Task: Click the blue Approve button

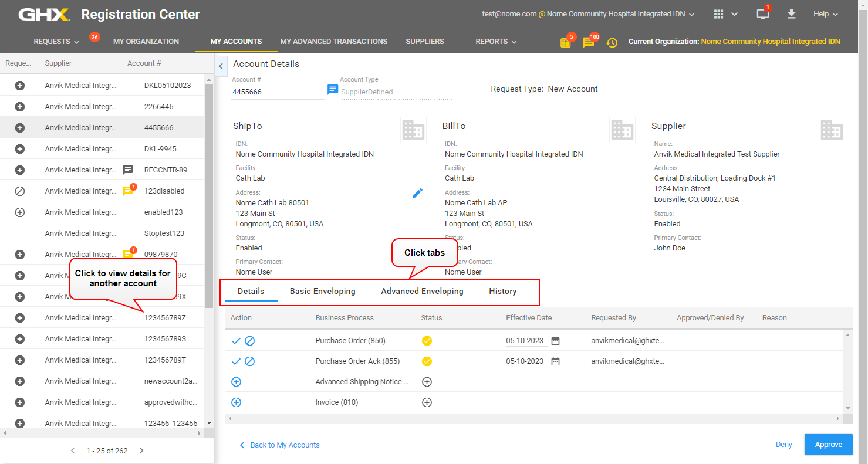Action: (828, 445)
